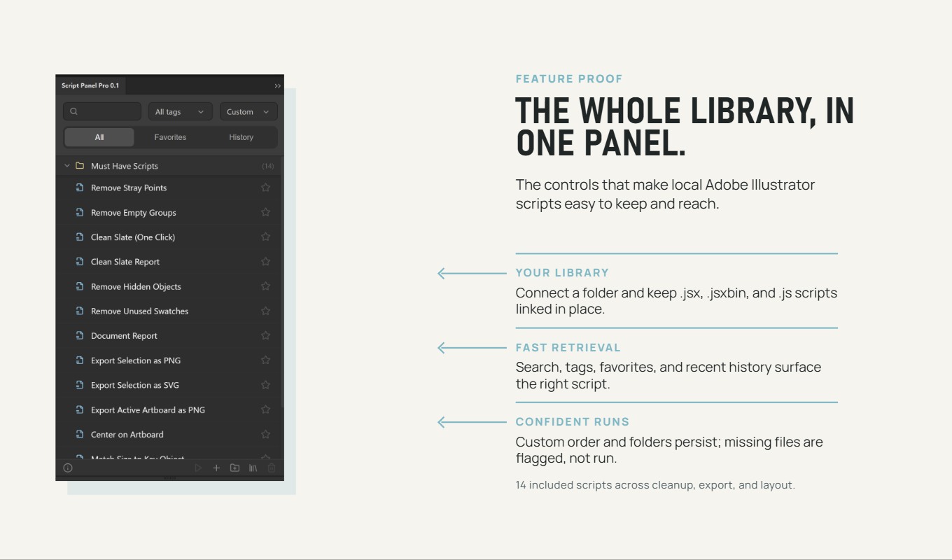952x560 pixels.
Task: Star the Remove Unused Swatches script
Action: coord(265,311)
